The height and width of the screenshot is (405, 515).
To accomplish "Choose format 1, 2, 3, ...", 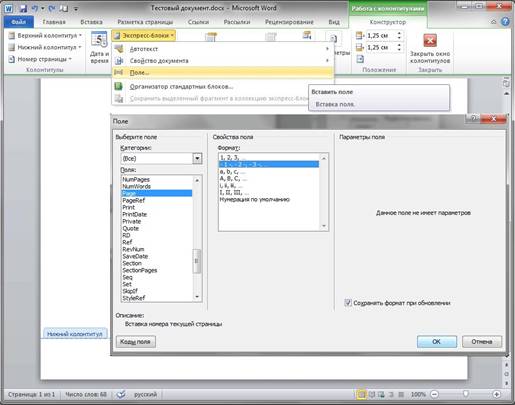I will click(x=269, y=157).
